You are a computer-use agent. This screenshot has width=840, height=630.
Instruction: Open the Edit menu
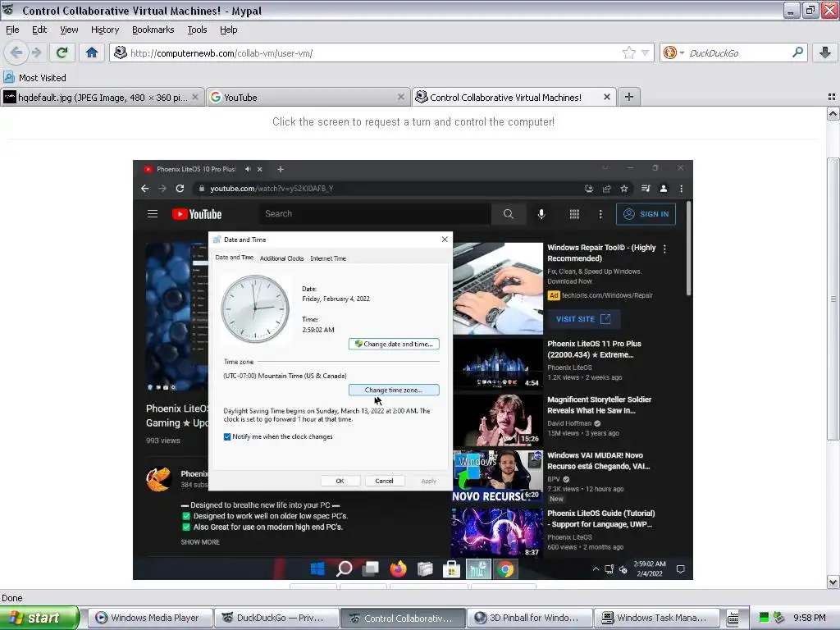coord(39,30)
